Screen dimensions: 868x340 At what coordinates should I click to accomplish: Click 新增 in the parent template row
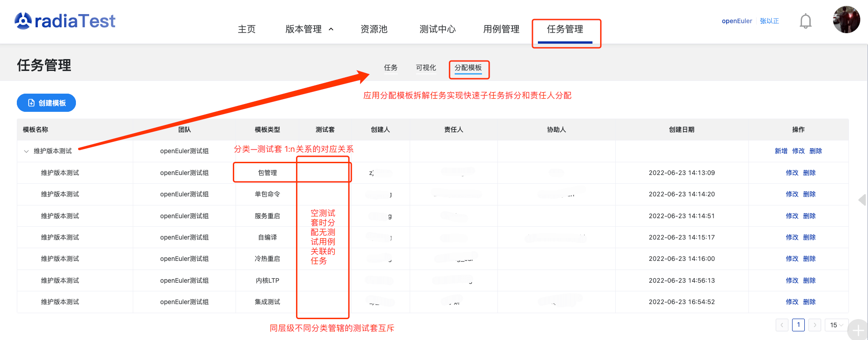coord(781,151)
